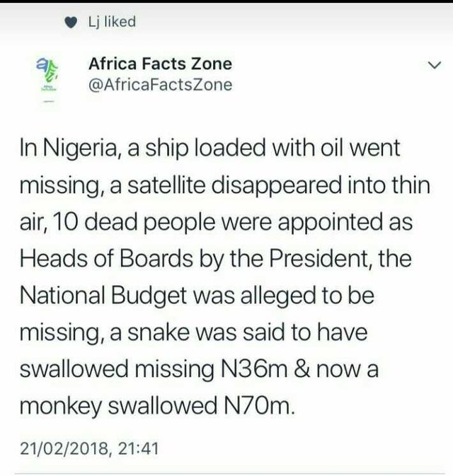Visit the @AfricaFactsZone handle
This screenshot has height=476, width=453.
click(x=160, y=85)
